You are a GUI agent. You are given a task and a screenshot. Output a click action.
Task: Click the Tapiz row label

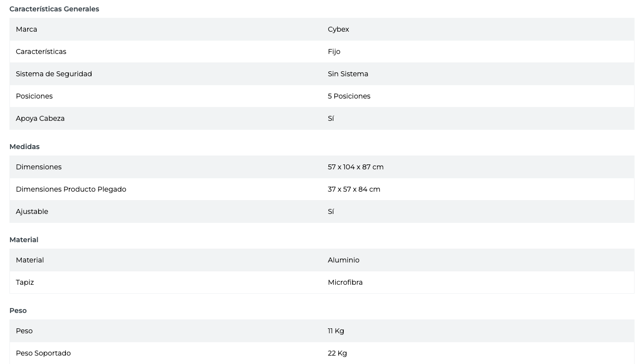(x=25, y=282)
